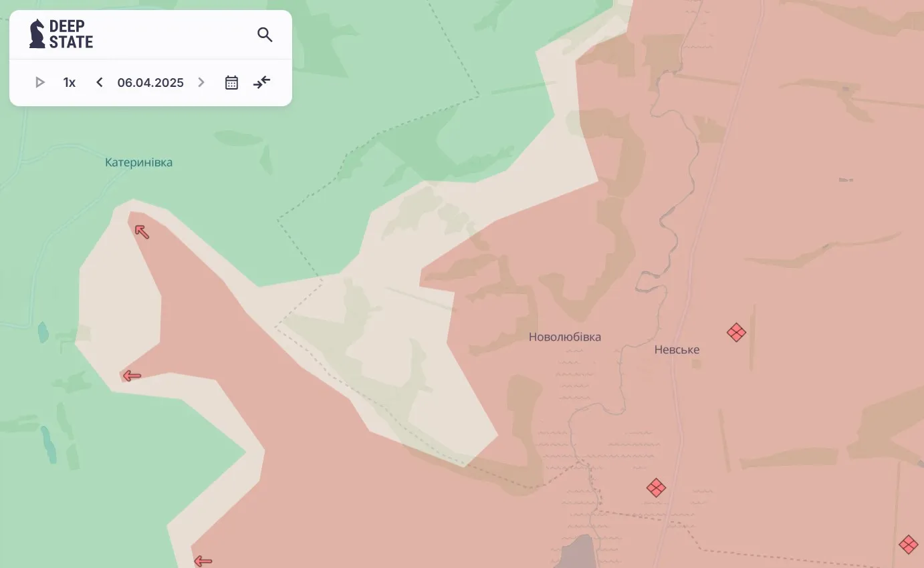Click the Новолюбівка settlement label

(564, 337)
